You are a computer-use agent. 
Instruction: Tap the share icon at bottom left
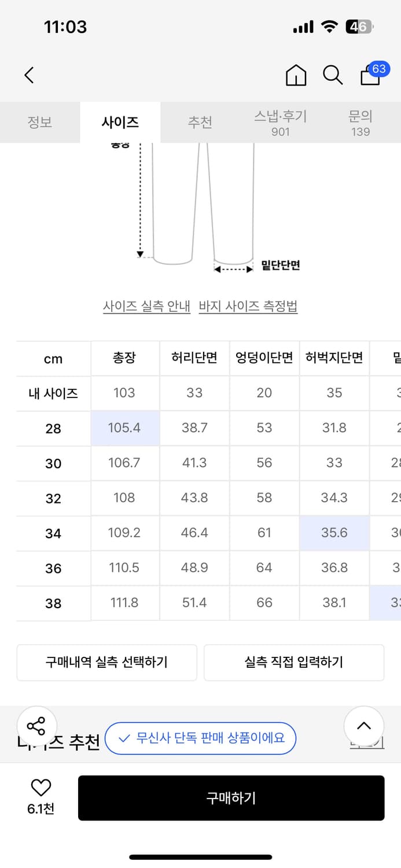pyautogui.click(x=37, y=725)
